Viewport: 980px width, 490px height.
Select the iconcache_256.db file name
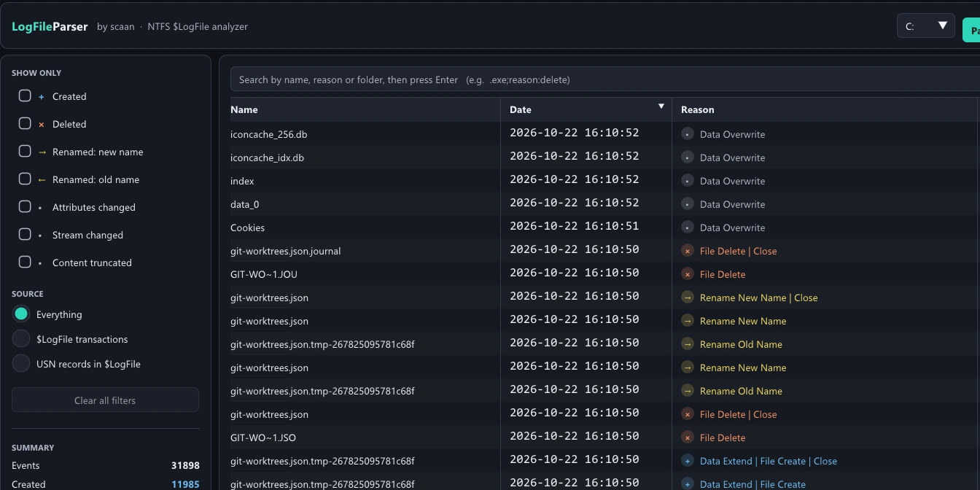point(268,134)
